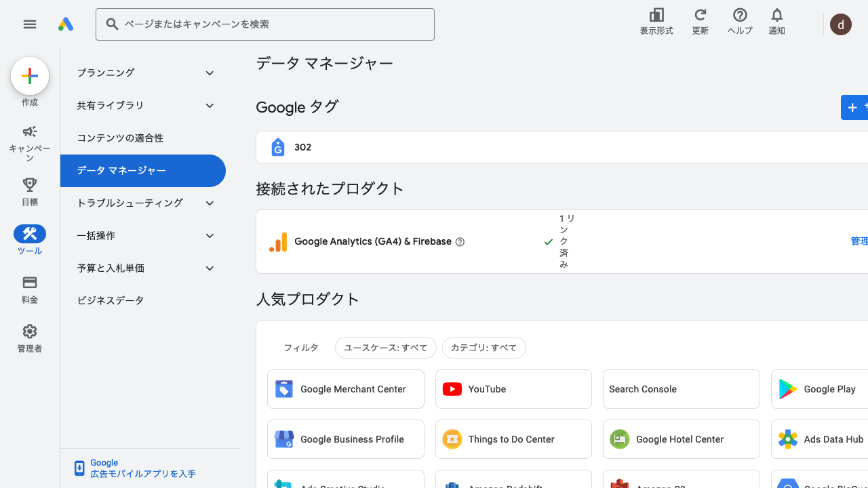Viewport: 868px width, 488px height.
Task: Select コンテンツの適合性 in the sidebar
Action: tap(120, 138)
